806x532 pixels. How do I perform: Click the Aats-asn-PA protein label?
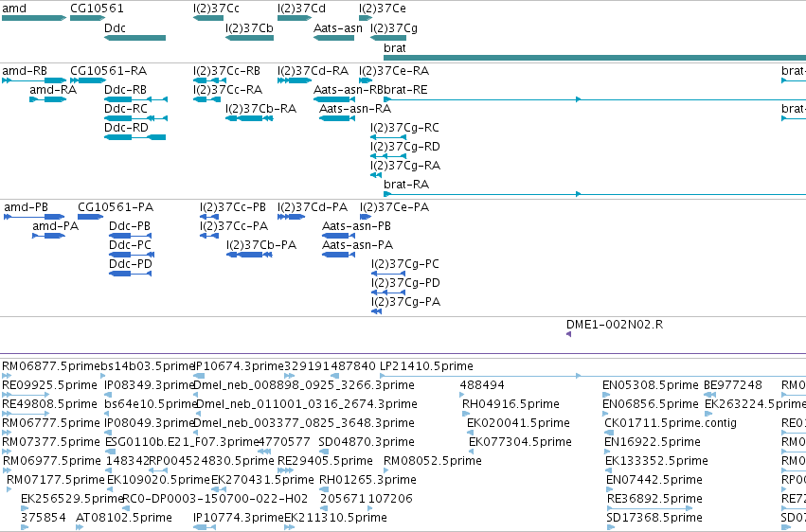coord(357,245)
